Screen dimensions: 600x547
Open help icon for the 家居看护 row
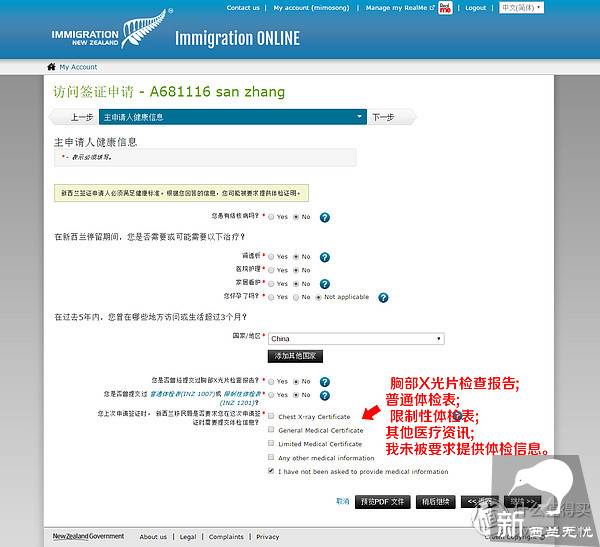click(x=324, y=284)
